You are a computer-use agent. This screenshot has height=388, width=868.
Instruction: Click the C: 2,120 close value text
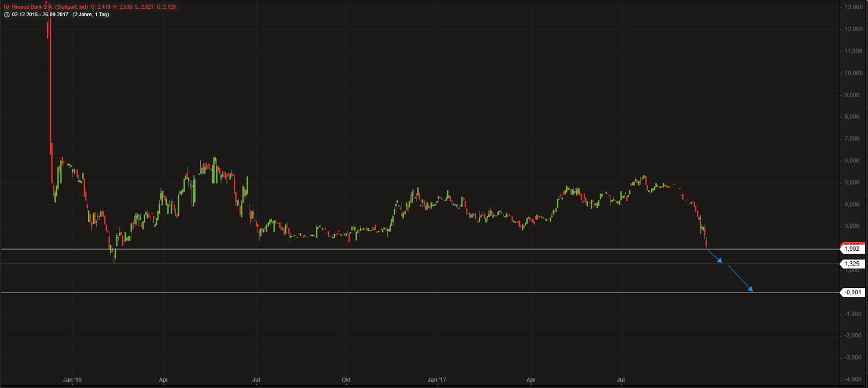pos(167,7)
